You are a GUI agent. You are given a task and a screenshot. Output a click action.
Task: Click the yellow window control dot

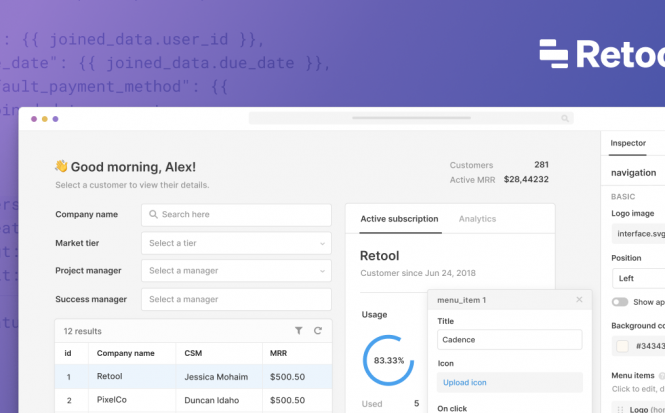point(45,119)
